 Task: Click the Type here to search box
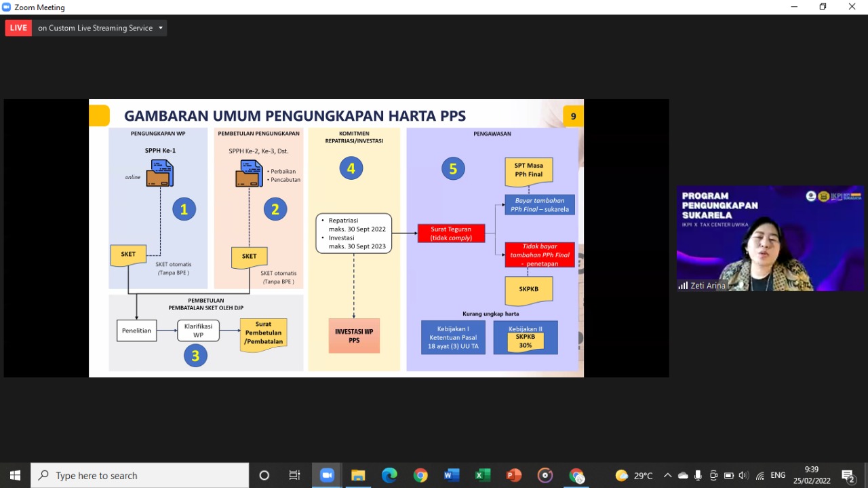tap(140, 476)
